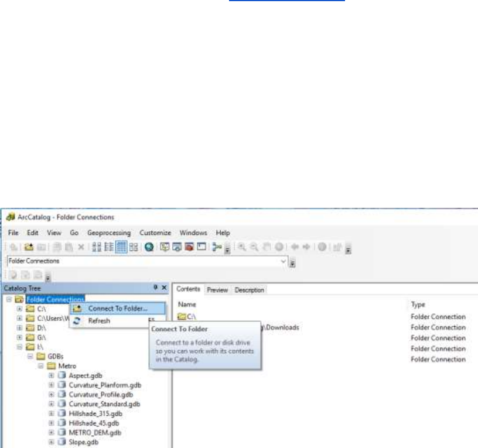
Task: Select the C:\ row in Contents list
Action: click(186, 317)
